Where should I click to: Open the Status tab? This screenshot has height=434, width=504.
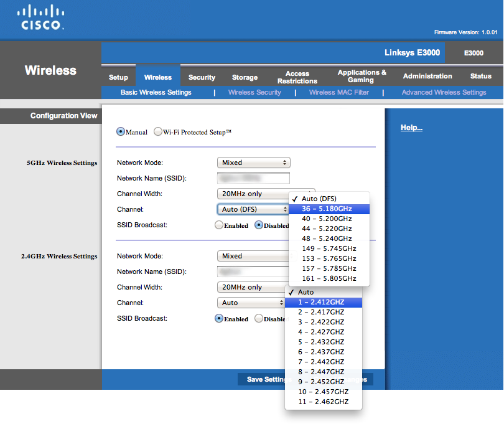pos(480,76)
